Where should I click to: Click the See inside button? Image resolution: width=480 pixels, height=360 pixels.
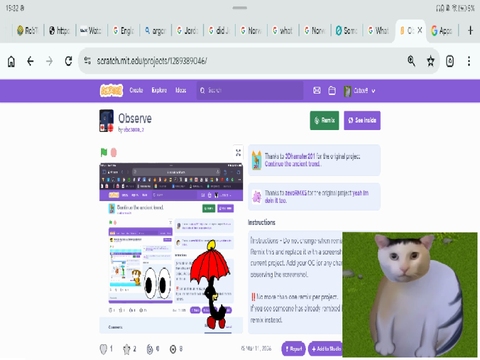(x=362, y=120)
